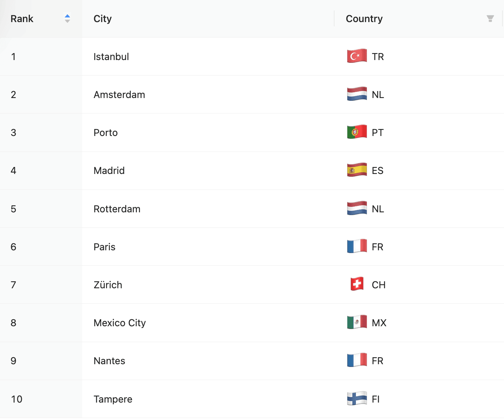Click the Switzerland flag icon
This screenshot has height=420, width=504.
pos(357,284)
